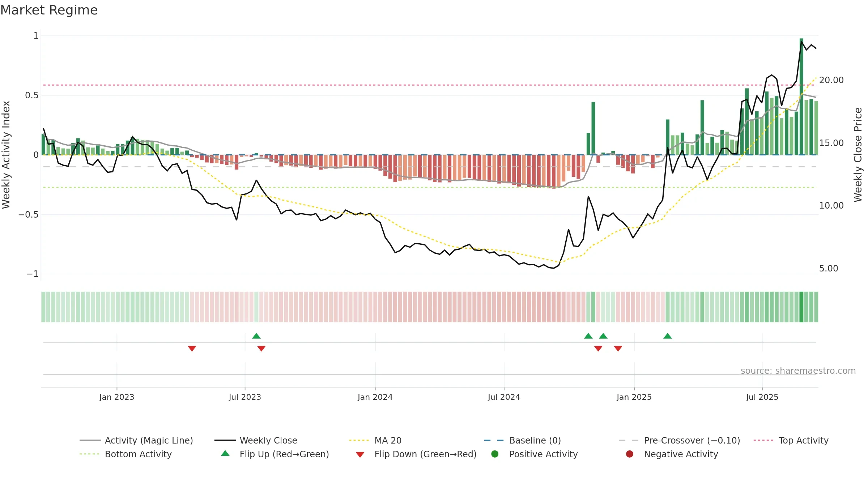868x488 pixels.
Task: Toggle the MA 20 legend entry
Action: coord(375,440)
